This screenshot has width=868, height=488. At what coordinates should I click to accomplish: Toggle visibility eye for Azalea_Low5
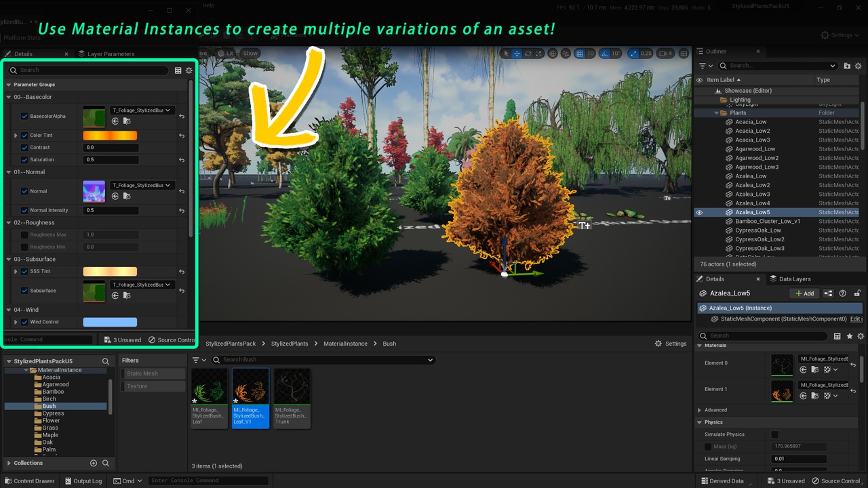[x=699, y=212]
